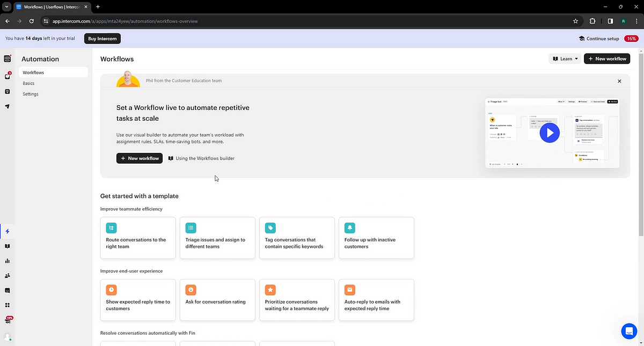Open the App Store grid icon
644x346 pixels.
pos(8,305)
